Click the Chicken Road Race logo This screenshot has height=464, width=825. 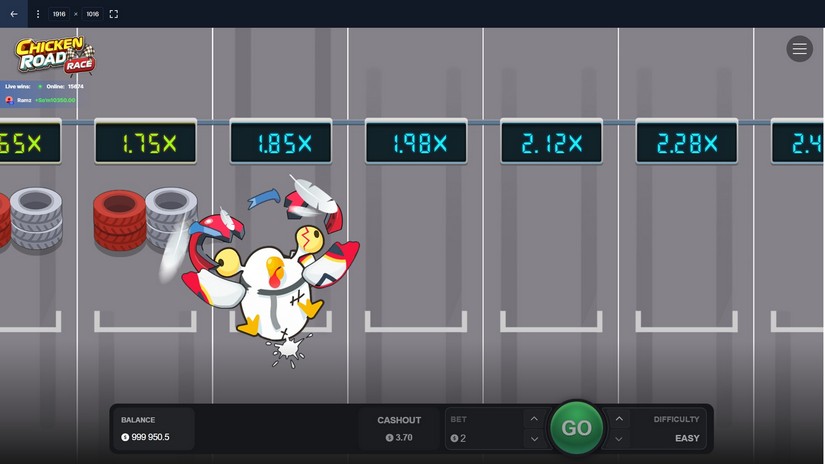55,55
